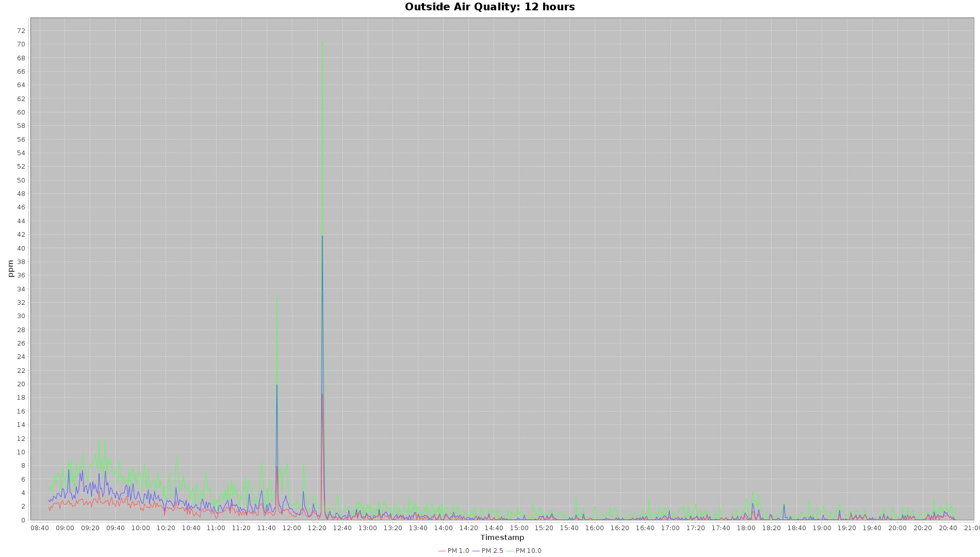980x557 pixels.
Task: Click the chart title Outside Air Quality: 12 hours
Action: point(489,7)
